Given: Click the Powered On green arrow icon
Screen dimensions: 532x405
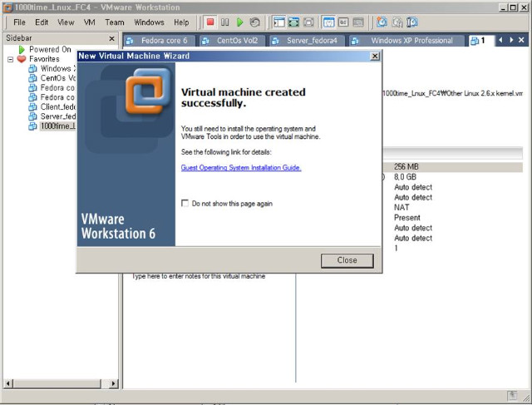Looking at the screenshot, I should [22, 50].
